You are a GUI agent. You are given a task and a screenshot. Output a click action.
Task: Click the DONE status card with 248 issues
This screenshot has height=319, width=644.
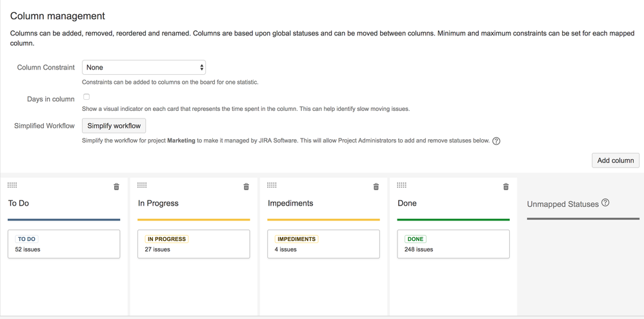tap(453, 244)
